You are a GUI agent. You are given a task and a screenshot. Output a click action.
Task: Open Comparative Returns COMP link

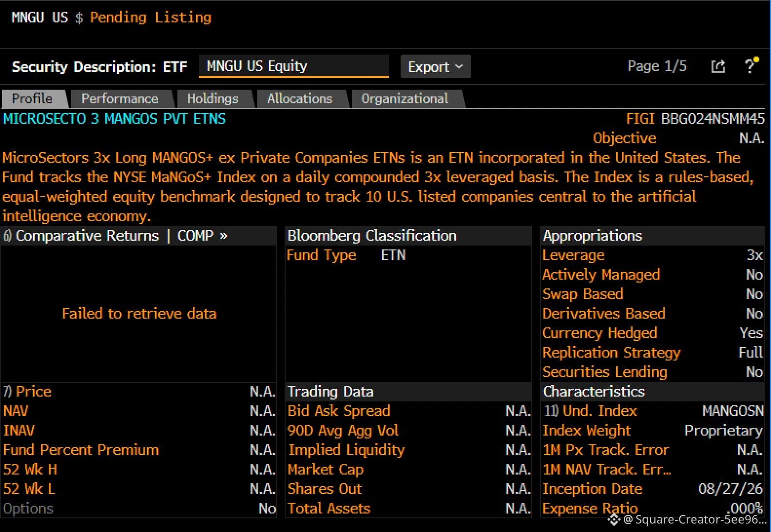pos(116,236)
